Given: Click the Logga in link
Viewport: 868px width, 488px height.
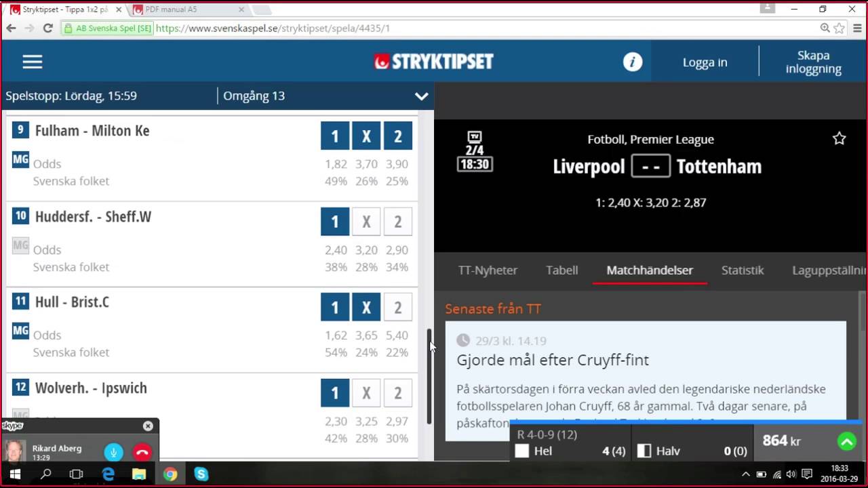Looking at the screenshot, I should (x=705, y=62).
